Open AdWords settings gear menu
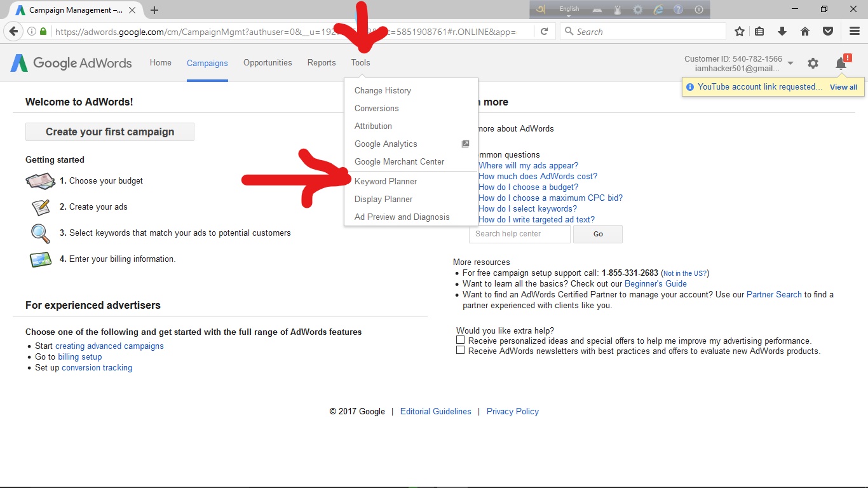 coord(813,63)
